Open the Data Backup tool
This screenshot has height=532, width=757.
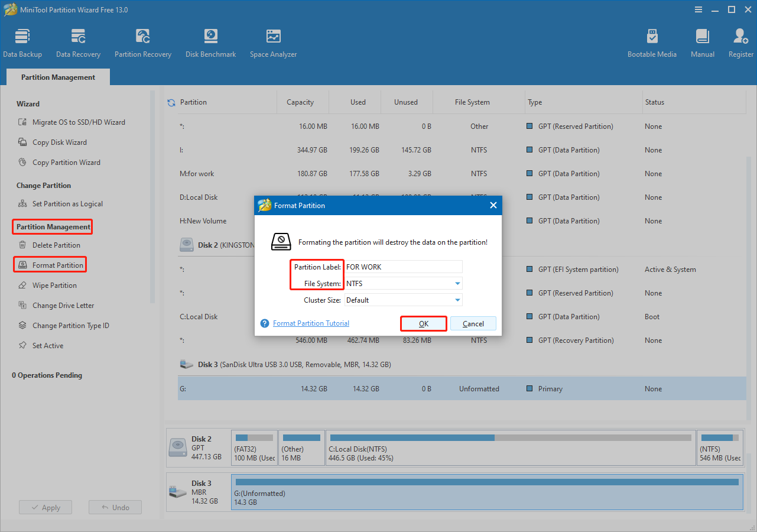(22, 41)
